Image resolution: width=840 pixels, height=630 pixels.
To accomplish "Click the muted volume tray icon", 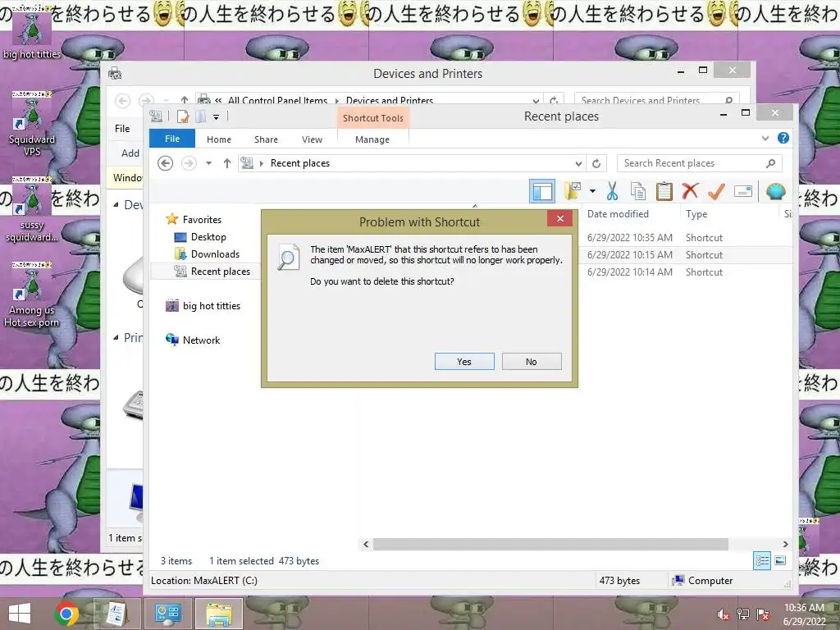I will click(x=724, y=614).
